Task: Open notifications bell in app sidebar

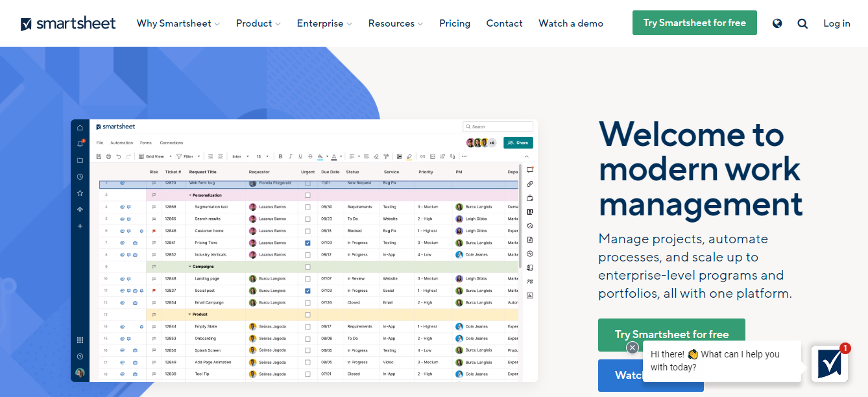Action: [x=80, y=144]
